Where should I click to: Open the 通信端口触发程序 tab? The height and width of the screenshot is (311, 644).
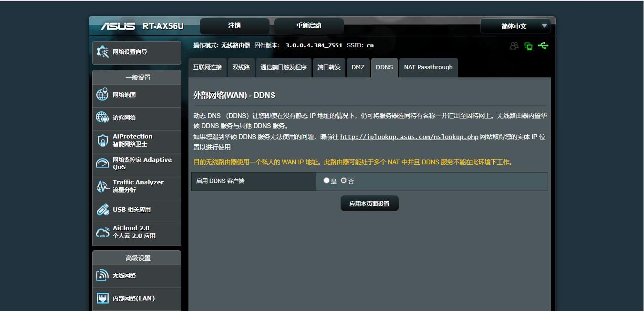[283, 67]
